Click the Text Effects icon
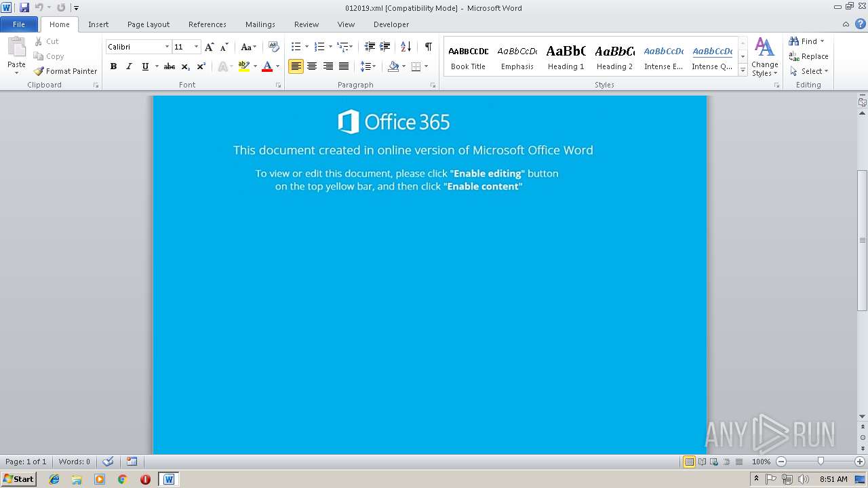Screen dimensions: 868x488 click(x=222, y=66)
